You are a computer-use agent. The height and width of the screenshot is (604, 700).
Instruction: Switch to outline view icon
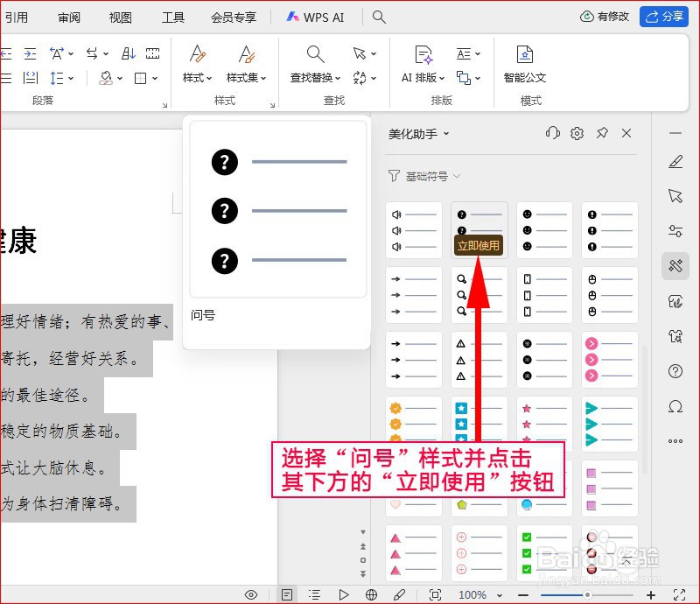pos(315,594)
